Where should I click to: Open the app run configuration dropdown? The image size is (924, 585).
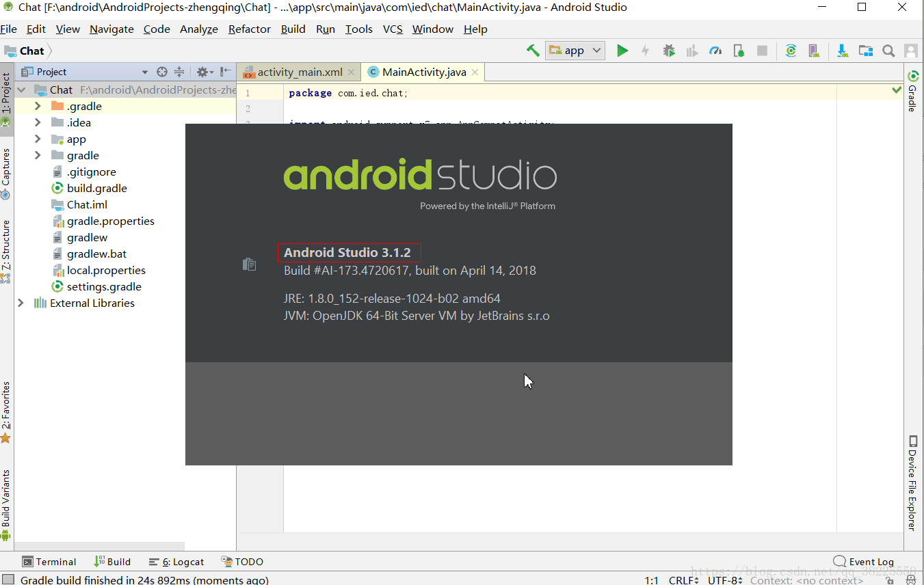pyautogui.click(x=575, y=51)
